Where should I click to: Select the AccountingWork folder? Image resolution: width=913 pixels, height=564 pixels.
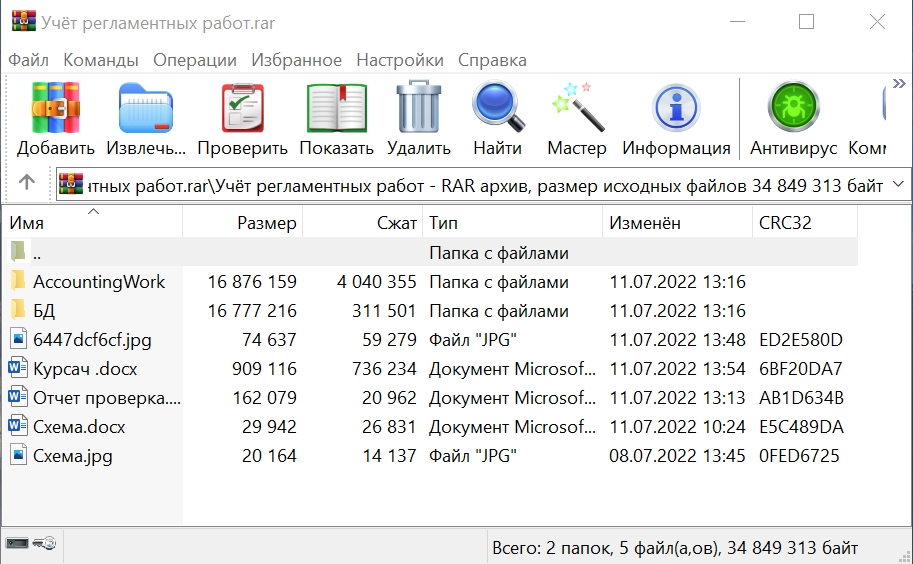pos(98,282)
